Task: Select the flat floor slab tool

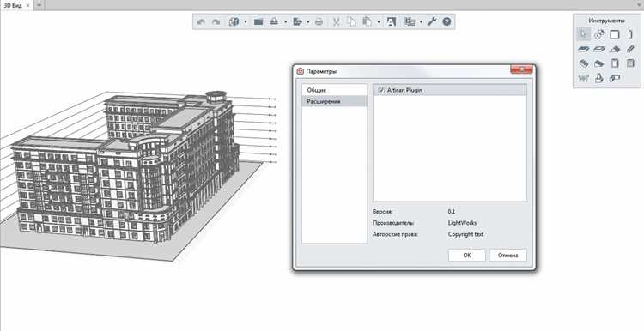Action: pos(583,49)
